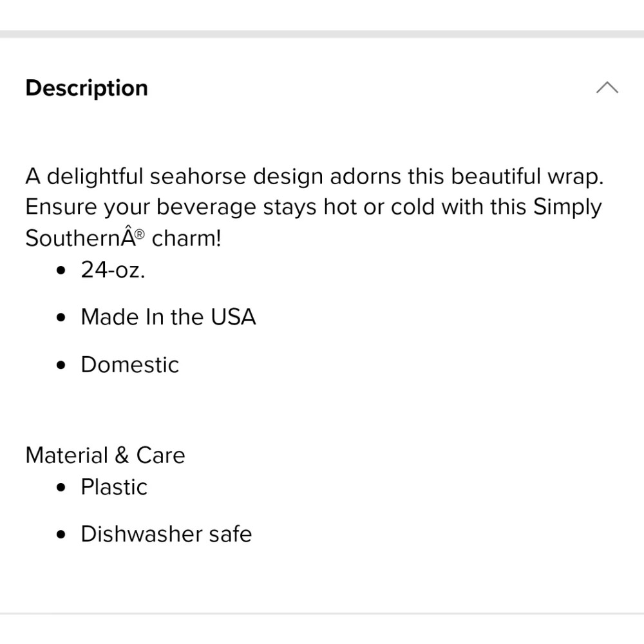This screenshot has height=644, width=644.
Task: Click the bullet point beside Domestic
Action: (x=61, y=365)
